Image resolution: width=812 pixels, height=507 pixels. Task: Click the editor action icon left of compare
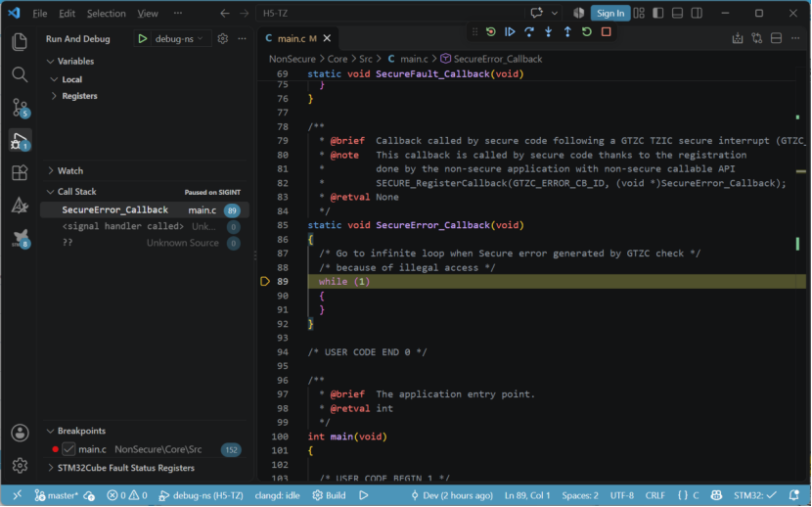(x=738, y=38)
